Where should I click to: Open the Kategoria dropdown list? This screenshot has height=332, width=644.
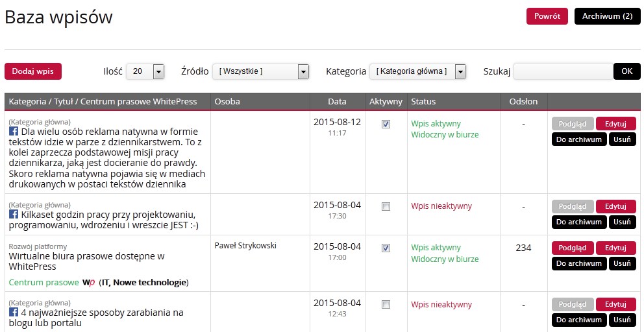pyautogui.click(x=417, y=71)
